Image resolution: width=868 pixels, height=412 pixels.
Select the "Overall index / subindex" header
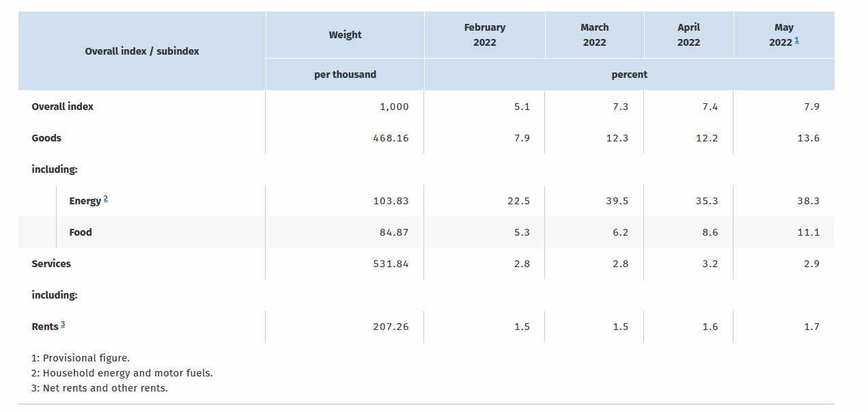pos(142,51)
